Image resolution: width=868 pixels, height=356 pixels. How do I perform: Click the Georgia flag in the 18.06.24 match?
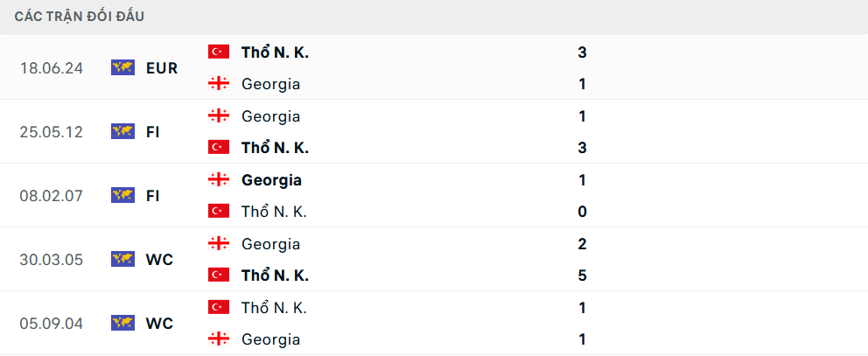(218, 84)
